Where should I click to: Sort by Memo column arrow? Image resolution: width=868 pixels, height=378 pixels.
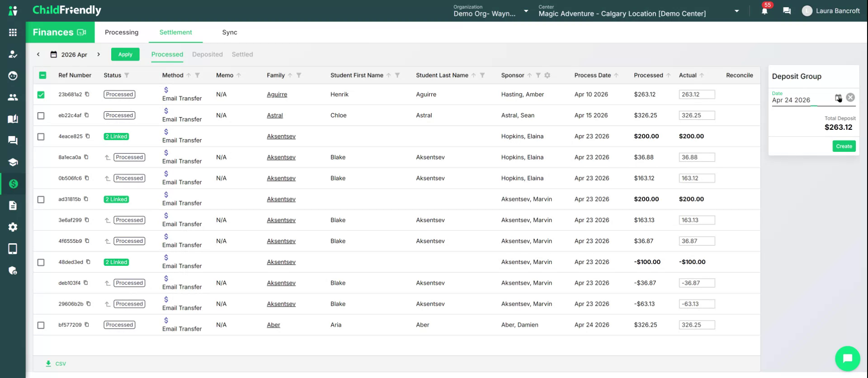239,76
